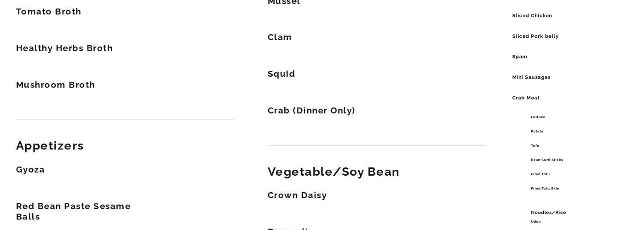Select Healthy Herbs Broth
The image size is (644, 230).
(x=64, y=48)
